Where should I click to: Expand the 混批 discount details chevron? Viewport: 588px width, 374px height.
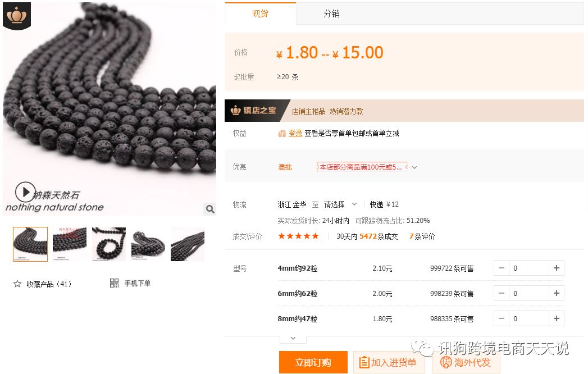tap(414, 167)
